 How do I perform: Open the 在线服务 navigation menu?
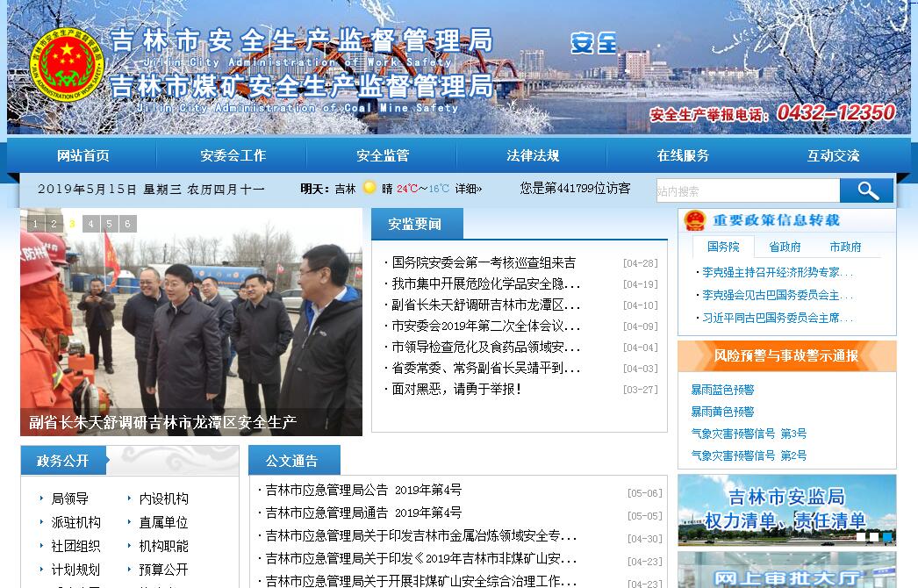click(x=683, y=155)
